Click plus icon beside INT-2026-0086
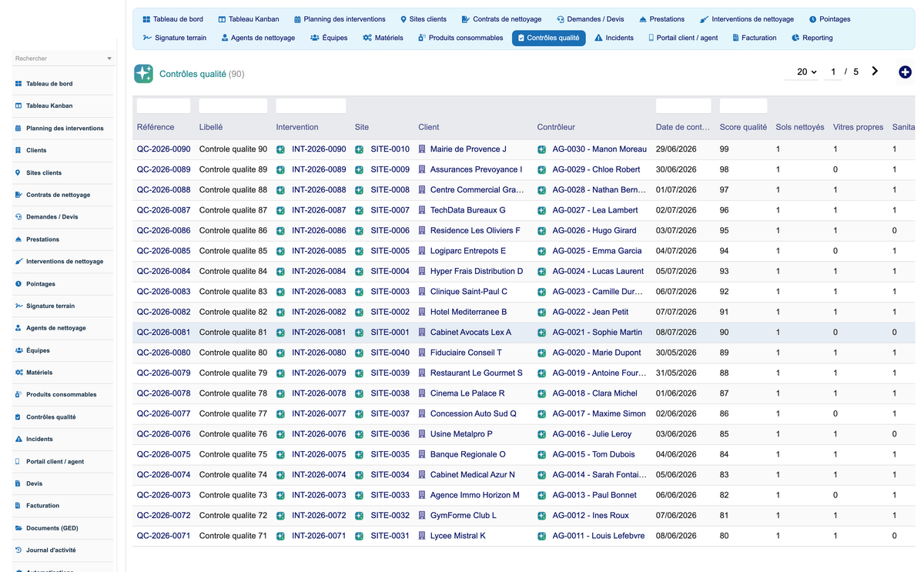This screenshot has width=924, height=572. point(280,231)
